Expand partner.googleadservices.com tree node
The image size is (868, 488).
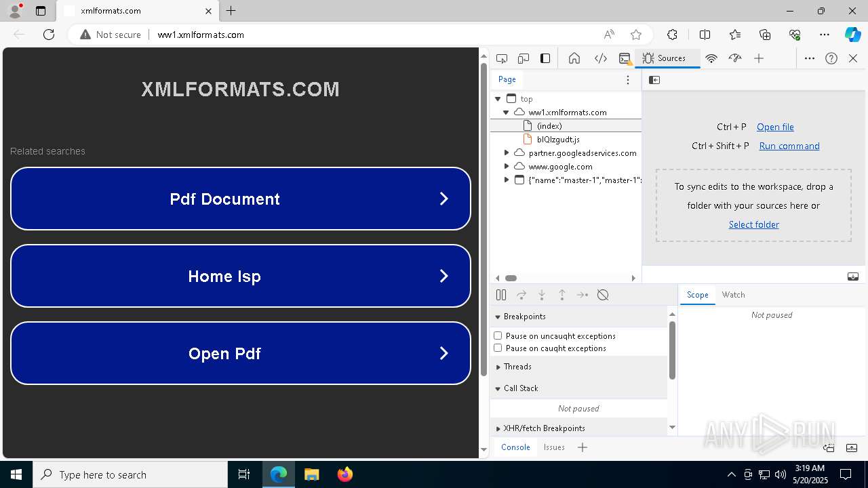[507, 153]
